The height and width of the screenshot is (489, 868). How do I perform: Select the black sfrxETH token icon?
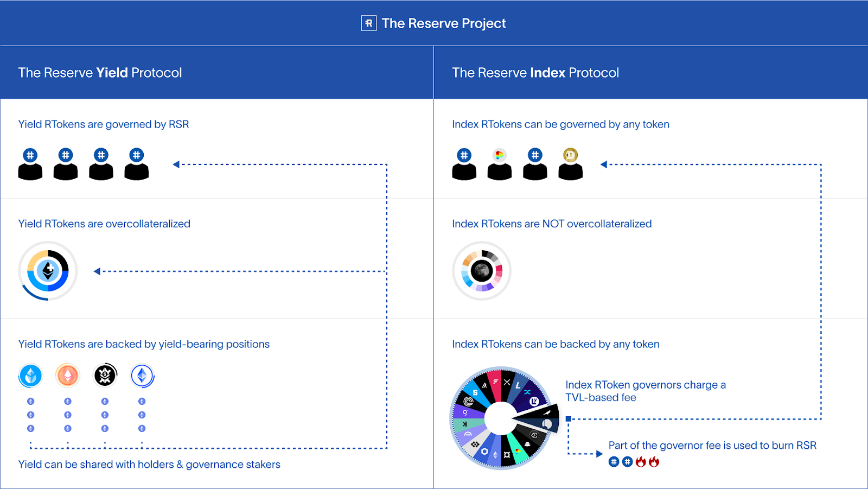(105, 374)
